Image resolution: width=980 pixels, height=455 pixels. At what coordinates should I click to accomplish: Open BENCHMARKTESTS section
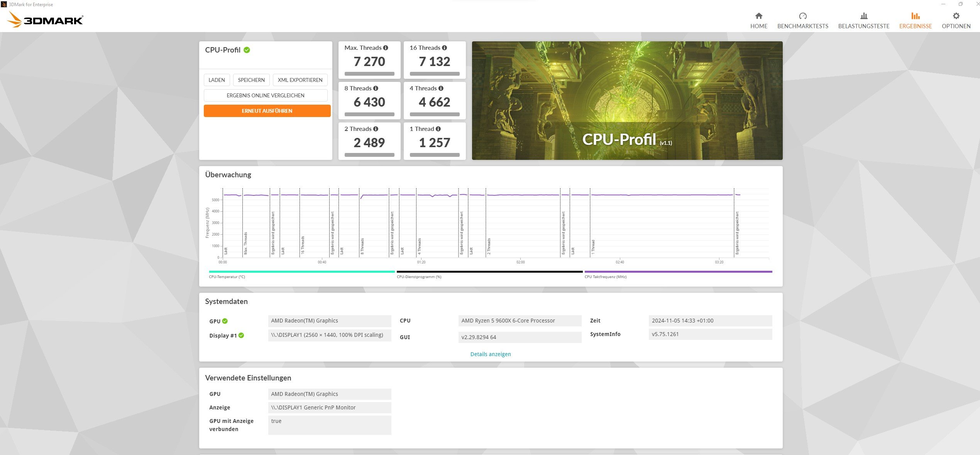tap(803, 19)
